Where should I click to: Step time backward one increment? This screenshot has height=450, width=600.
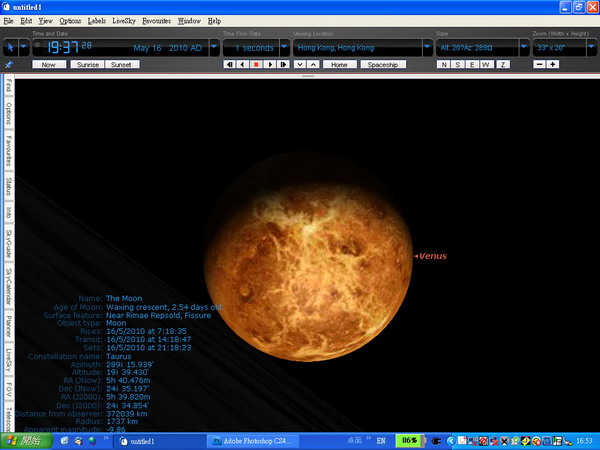point(230,64)
